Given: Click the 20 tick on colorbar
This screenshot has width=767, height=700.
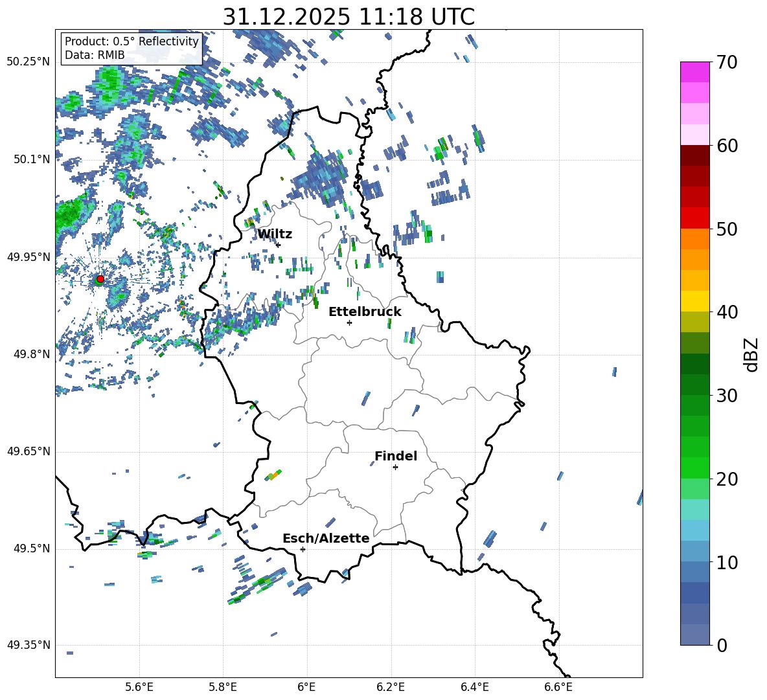Looking at the screenshot, I should point(727,479).
